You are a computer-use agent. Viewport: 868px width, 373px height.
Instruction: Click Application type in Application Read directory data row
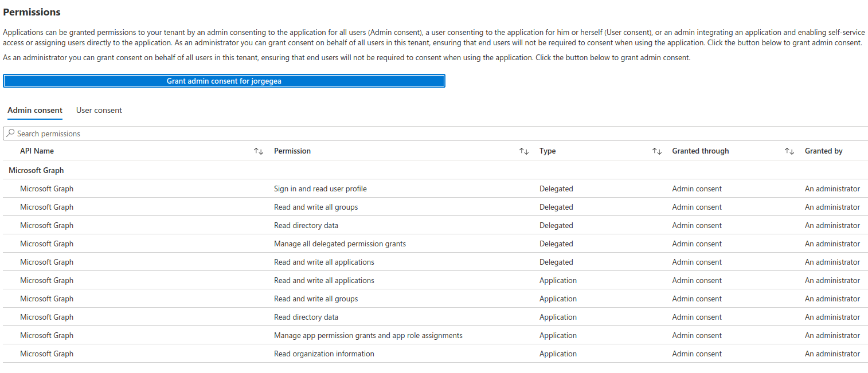[x=558, y=317]
